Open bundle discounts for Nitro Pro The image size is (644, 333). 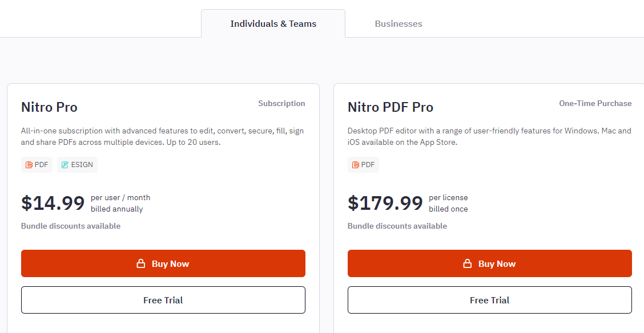[x=71, y=226]
